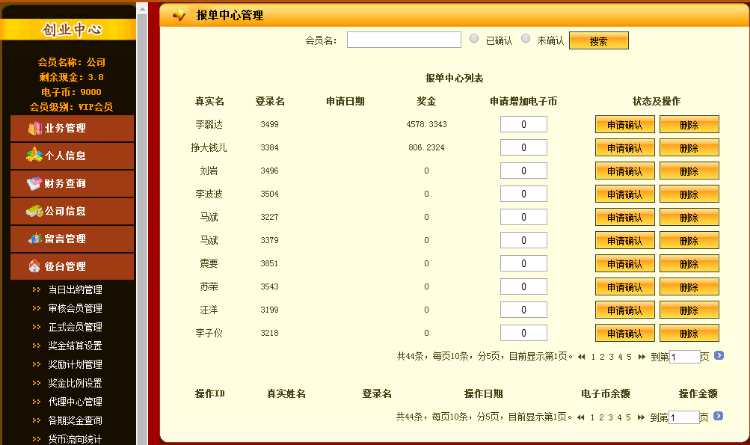
Task: Click arrow icon beside 代理中心管理
Action: pyautogui.click(x=36, y=402)
